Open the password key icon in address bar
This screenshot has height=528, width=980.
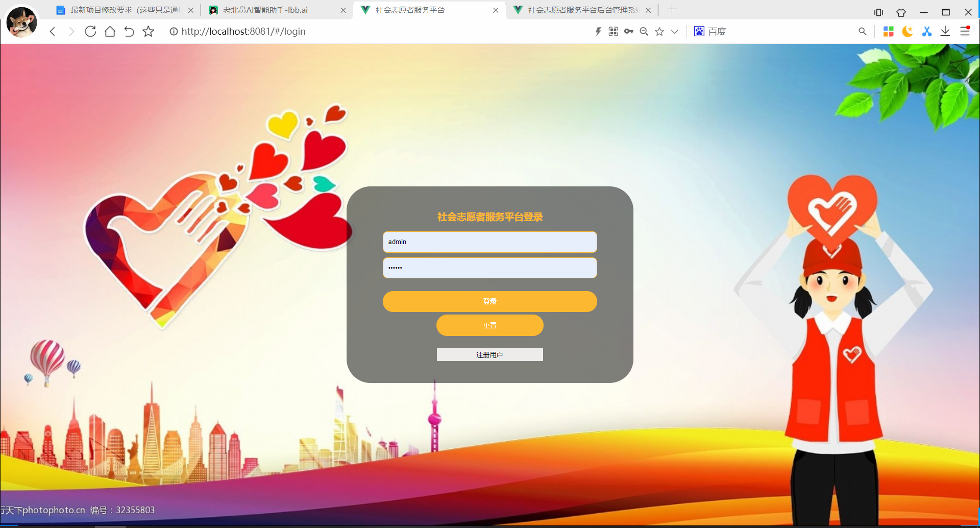coord(629,32)
